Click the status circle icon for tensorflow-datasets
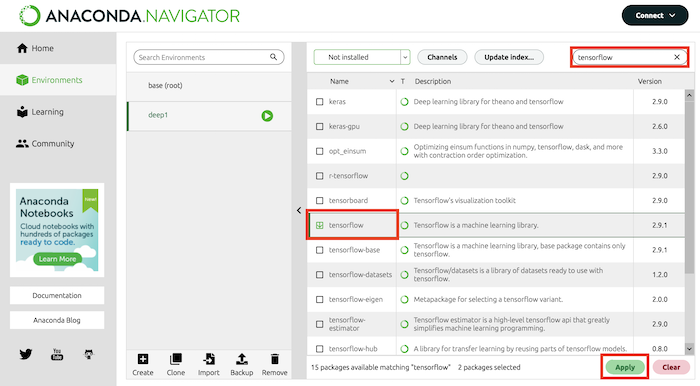Image resolution: width=700 pixels, height=386 pixels. pos(404,274)
